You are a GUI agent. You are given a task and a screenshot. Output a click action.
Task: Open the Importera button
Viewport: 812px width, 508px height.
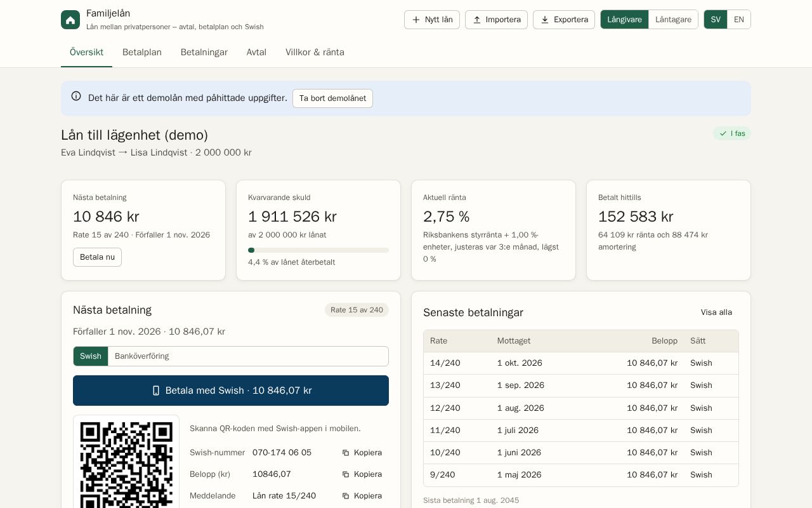point(496,20)
